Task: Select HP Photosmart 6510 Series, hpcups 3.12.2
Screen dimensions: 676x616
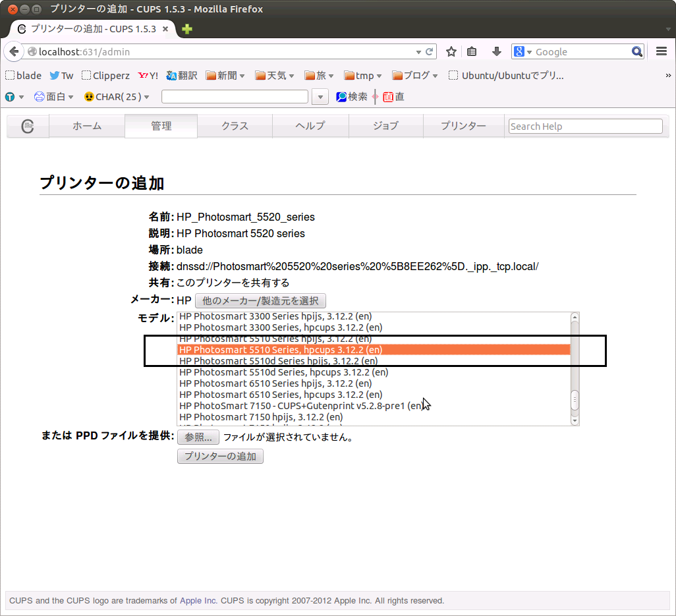Action: click(374, 395)
